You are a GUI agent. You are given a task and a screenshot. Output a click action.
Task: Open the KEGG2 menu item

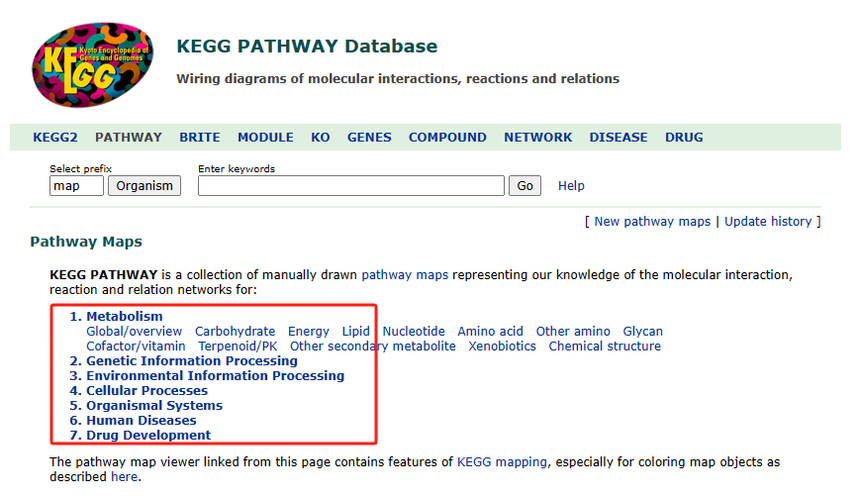[55, 137]
